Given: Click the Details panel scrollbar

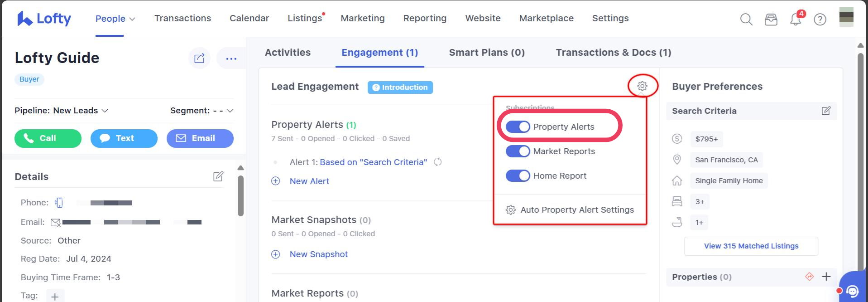Looking at the screenshot, I should pyautogui.click(x=241, y=196).
